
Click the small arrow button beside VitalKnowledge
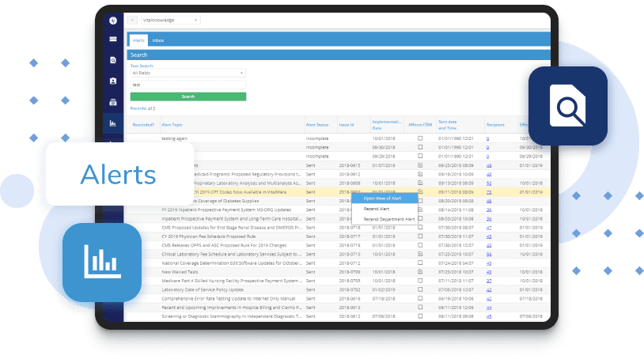[132, 20]
